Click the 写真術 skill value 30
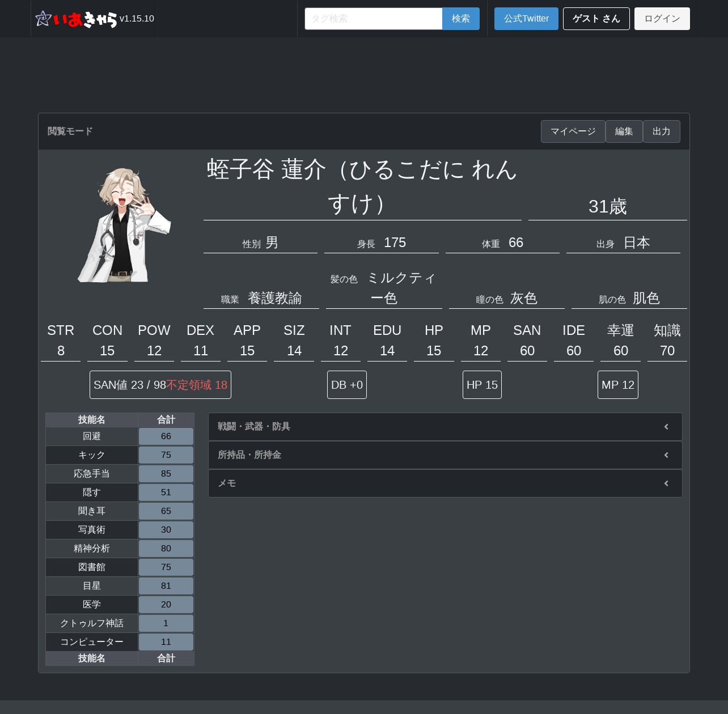Image resolution: width=728 pixels, height=714 pixels. coord(166,530)
